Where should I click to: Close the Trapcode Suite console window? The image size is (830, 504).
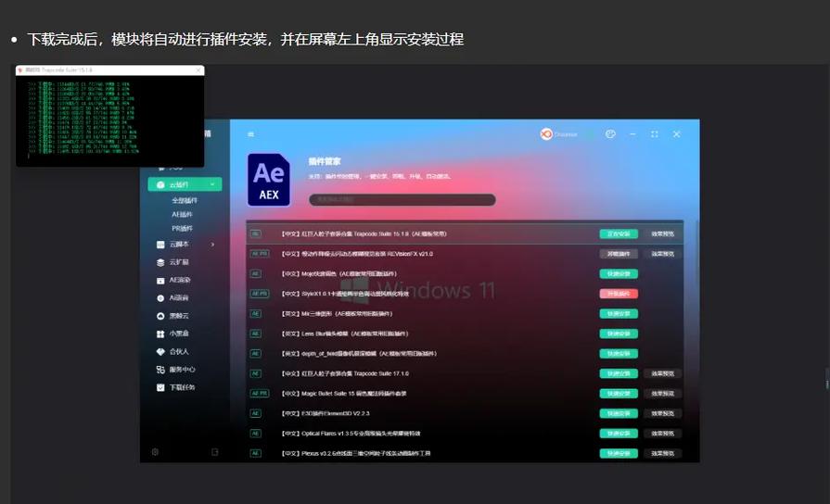[198, 69]
